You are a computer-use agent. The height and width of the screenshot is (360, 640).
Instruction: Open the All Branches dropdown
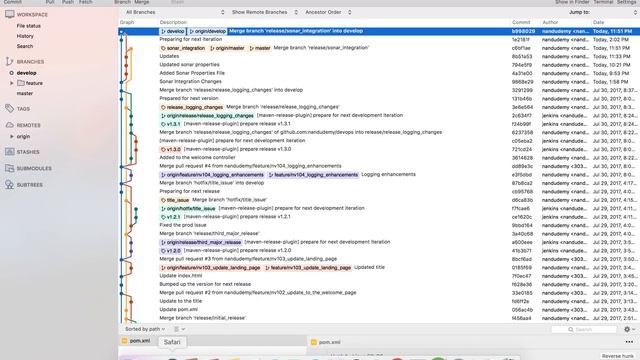point(175,12)
